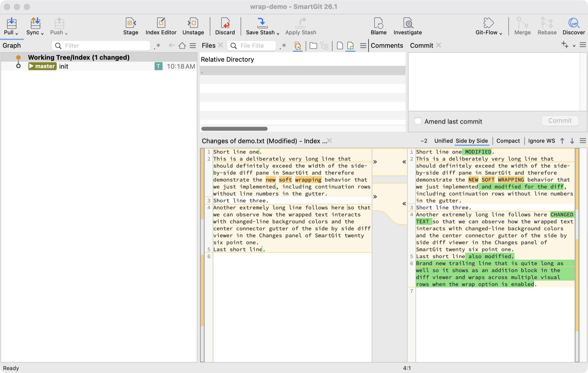
Task: Jump to next change with down arrow
Action: coord(572,141)
